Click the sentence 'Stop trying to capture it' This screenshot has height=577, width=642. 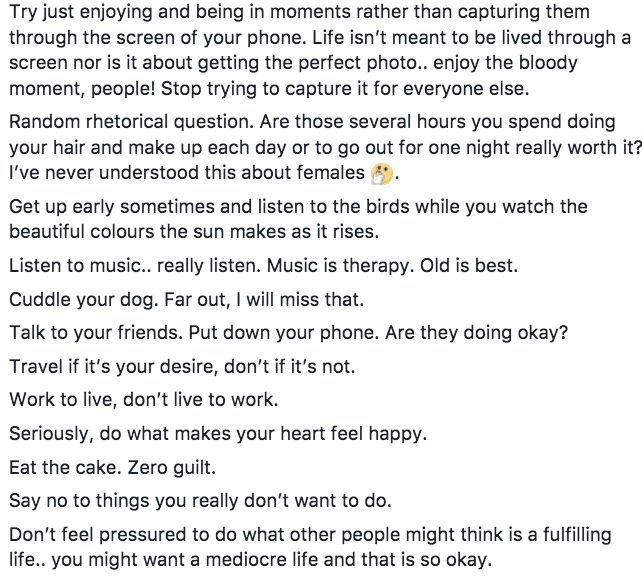pos(345,89)
